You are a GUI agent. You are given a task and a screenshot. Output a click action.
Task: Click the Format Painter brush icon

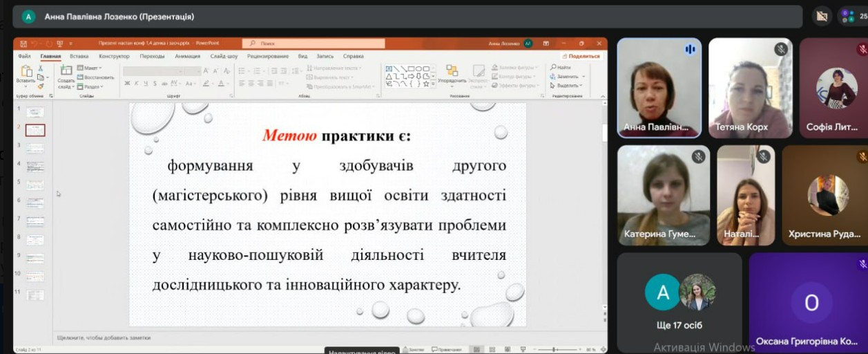click(x=41, y=86)
